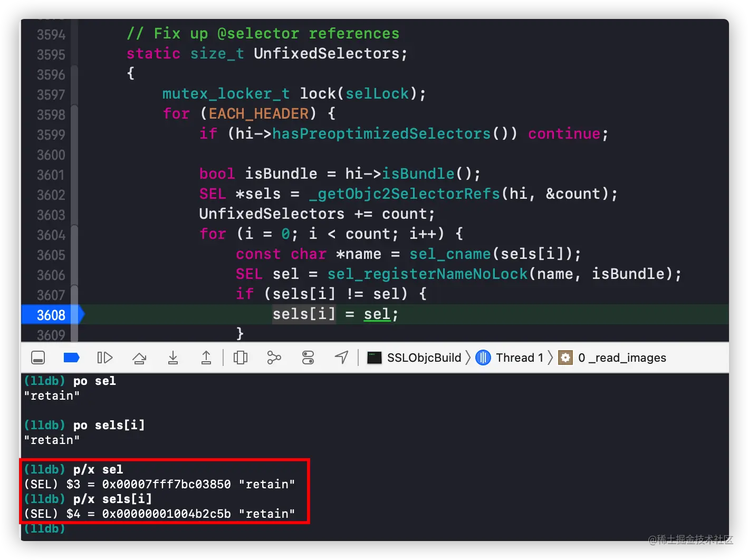Open environment overrides settings

(308, 358)
